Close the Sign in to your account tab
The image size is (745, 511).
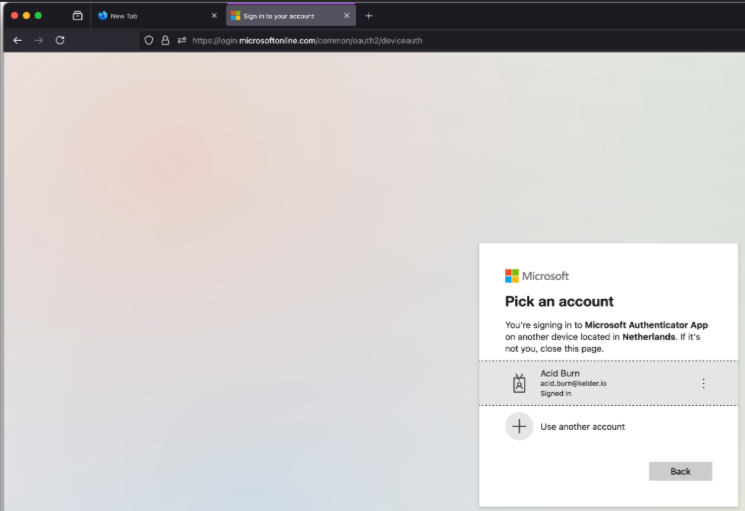(346, 16)
